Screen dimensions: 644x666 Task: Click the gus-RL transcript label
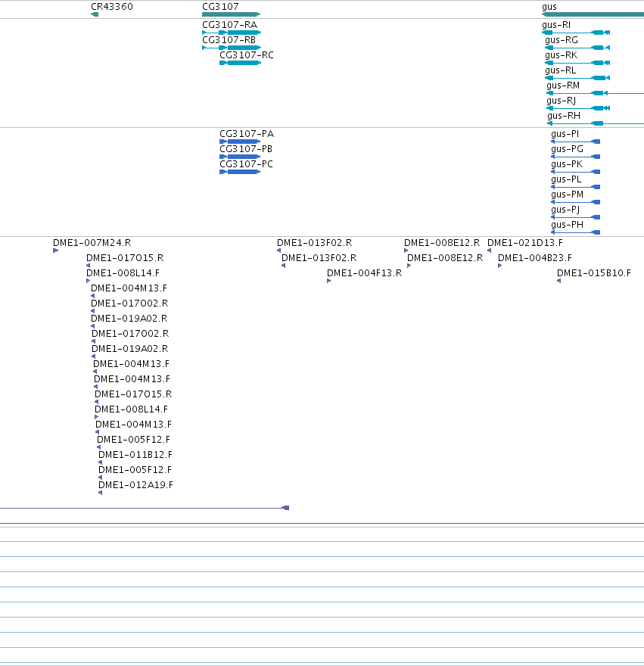click(560, 70)
